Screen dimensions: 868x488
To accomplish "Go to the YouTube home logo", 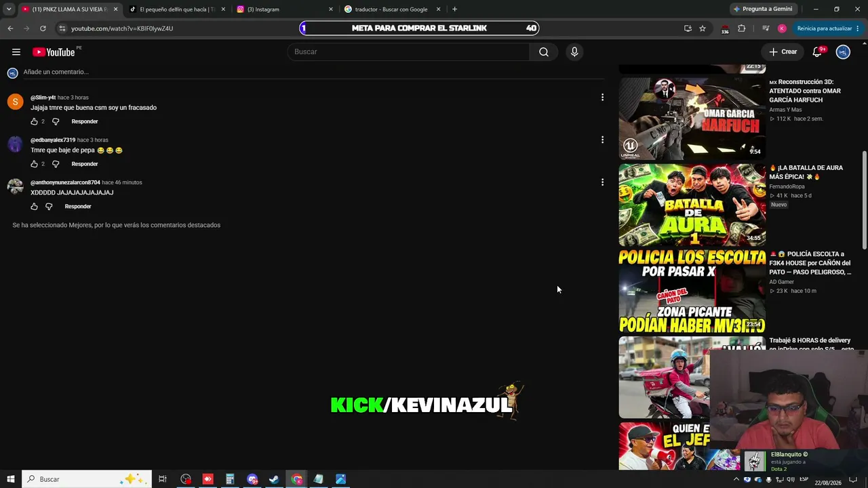I will [54, 52].
